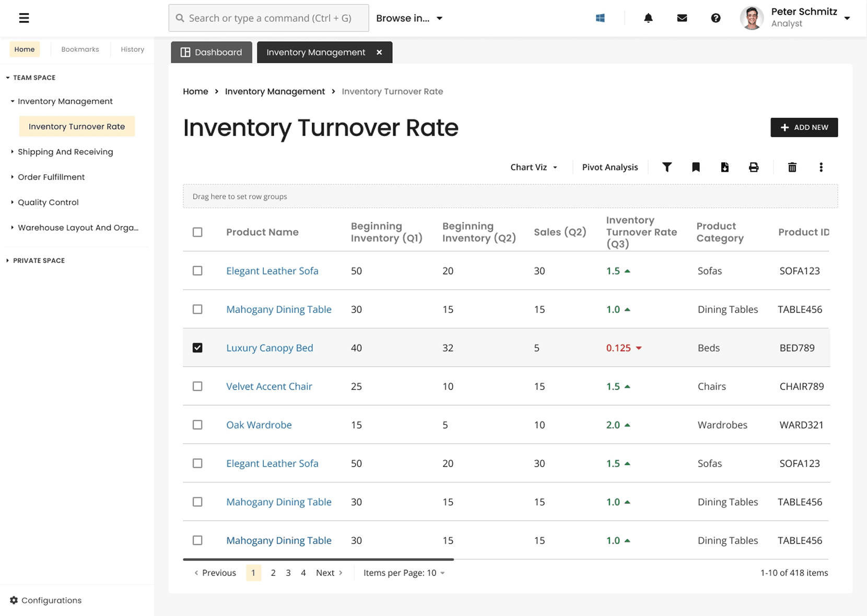Sort by Product Name column header

(x=262, y=232)
